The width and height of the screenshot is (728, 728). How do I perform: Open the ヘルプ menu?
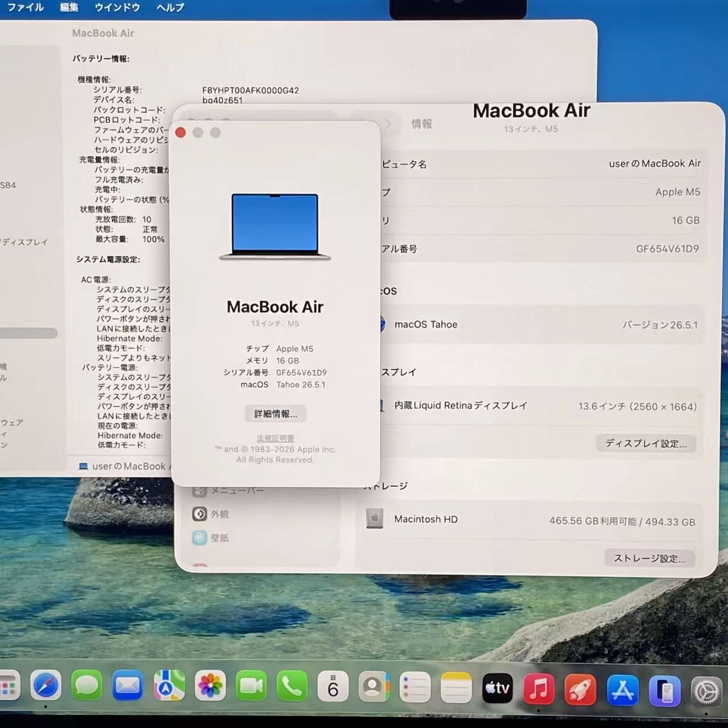click(170, 7)
